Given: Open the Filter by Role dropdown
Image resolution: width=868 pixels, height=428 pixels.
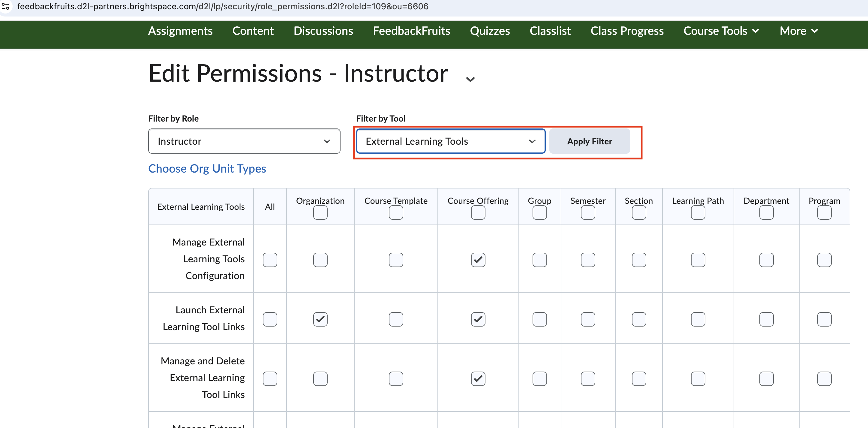Looking at the screenshot, I should 244,141.
